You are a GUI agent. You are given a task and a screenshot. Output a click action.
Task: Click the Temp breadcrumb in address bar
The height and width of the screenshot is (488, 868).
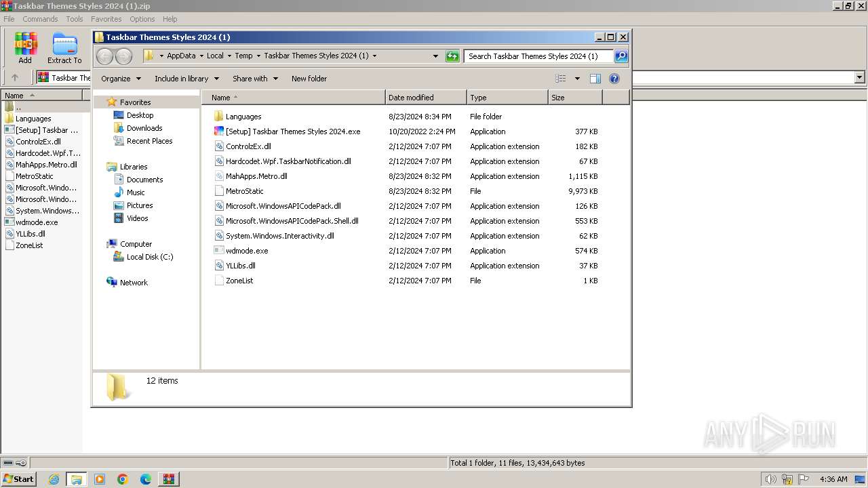(x=243, y=56)
